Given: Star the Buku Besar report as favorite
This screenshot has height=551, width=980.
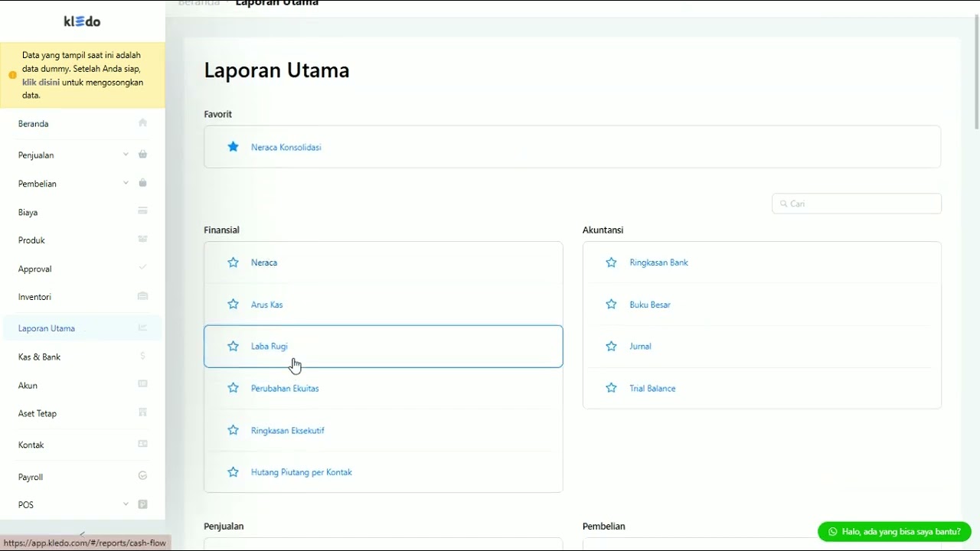Looking at the screenshot, I should (x=611, y=305).
